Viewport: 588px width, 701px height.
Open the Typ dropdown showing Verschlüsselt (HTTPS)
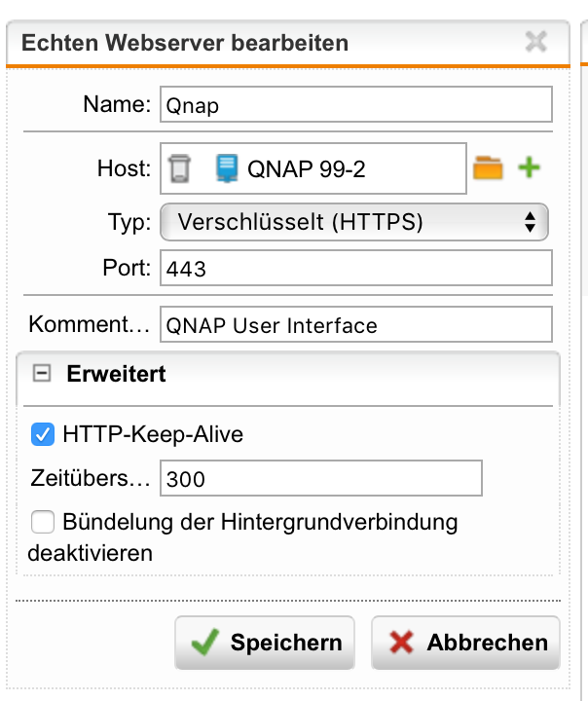click(x=354, y=222)
